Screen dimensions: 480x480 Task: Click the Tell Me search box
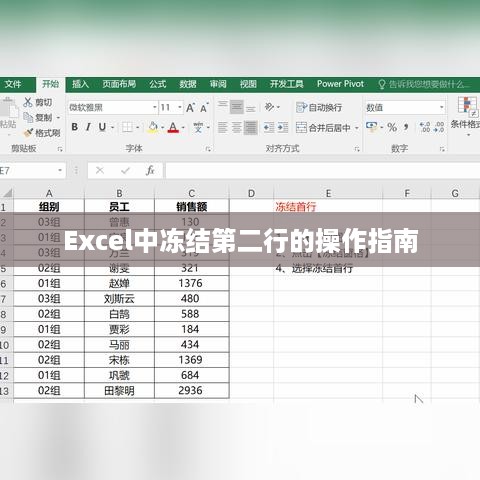(425, 84)
